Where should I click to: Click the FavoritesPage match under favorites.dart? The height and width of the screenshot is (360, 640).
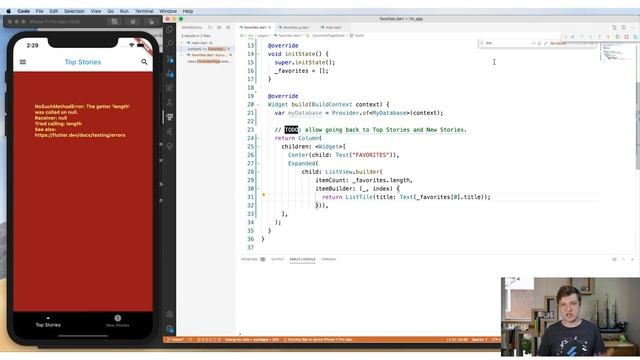[x=209, y=61]
